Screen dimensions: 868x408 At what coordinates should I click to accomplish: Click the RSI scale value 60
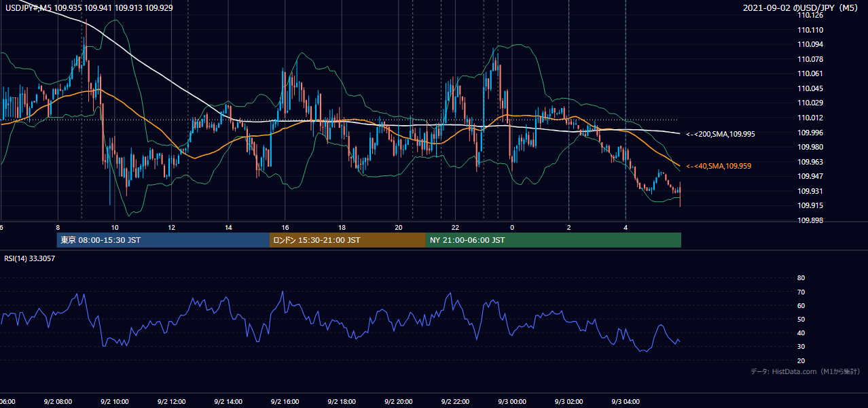tap(801, 305)
